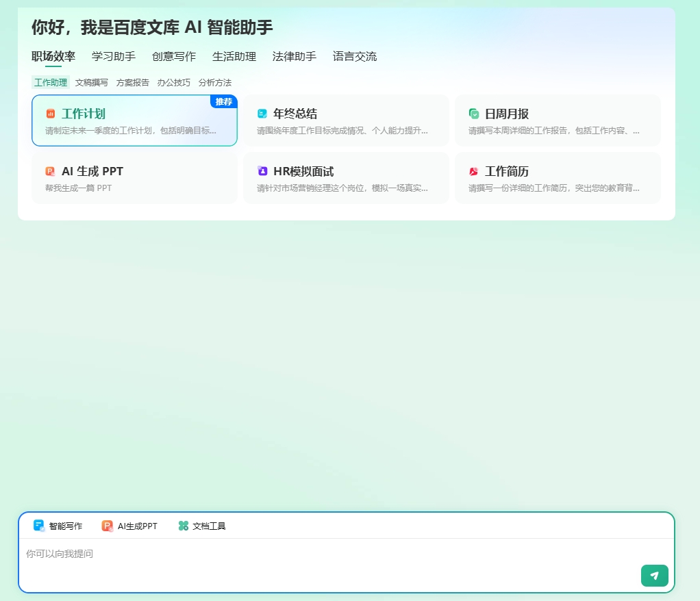
Task: Click the 请围绕年度工作目标完成情况 description text
Action: click(x=342, y=131)
